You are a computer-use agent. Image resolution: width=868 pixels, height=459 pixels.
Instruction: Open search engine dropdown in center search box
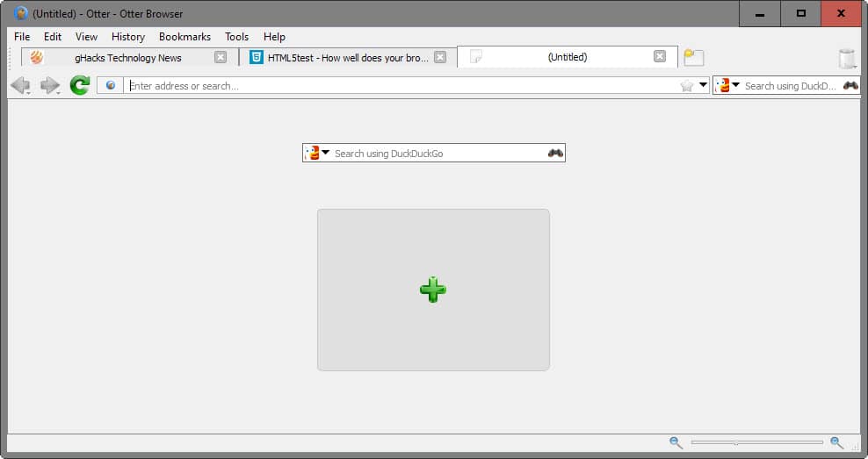pyautogui.click(x=317, y=154)
